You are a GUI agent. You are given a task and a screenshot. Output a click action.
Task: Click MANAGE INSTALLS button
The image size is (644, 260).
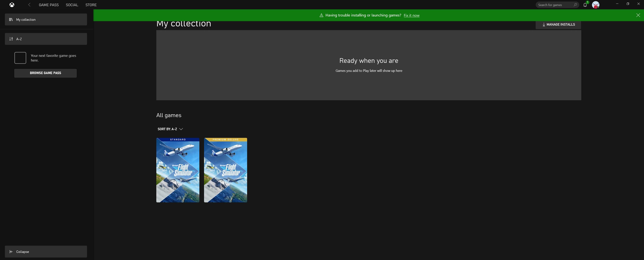(558, 25)
